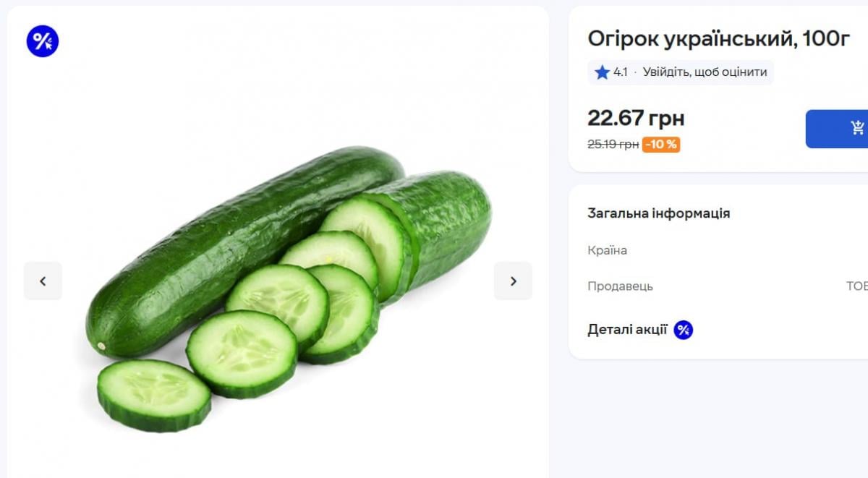
Task: Select the Країна info row
Action: coord(608,250)
